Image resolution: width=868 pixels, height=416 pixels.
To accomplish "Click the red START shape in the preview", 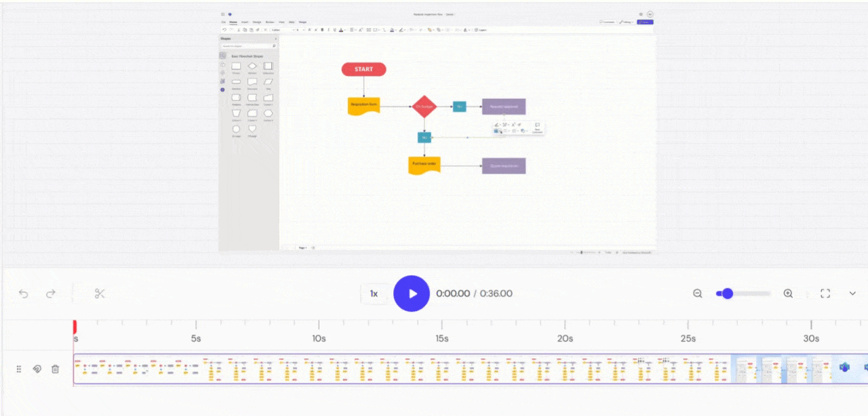I will pos(363,69).
